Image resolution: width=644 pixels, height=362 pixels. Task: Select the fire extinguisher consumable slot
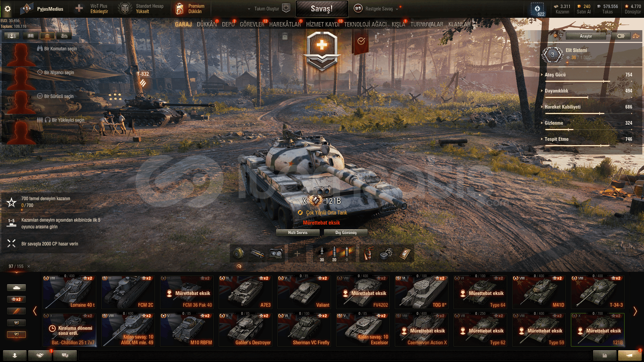pyautogui.click(x=368, y=254)
